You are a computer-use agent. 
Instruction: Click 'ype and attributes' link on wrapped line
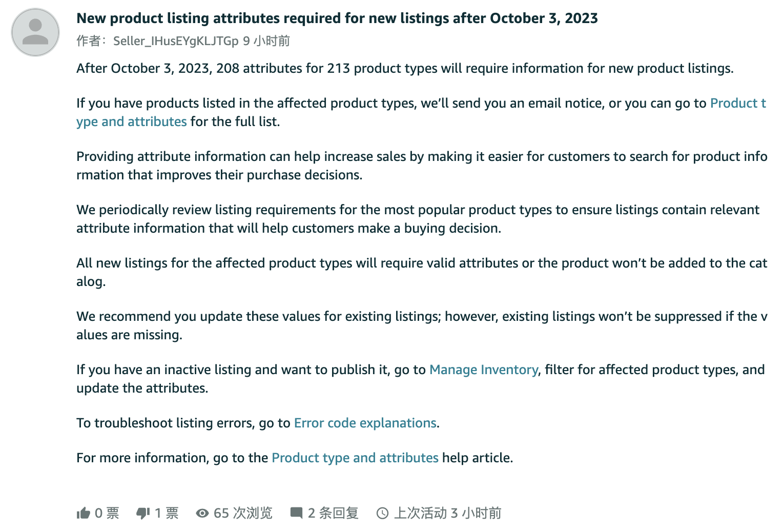coord(132,121)
